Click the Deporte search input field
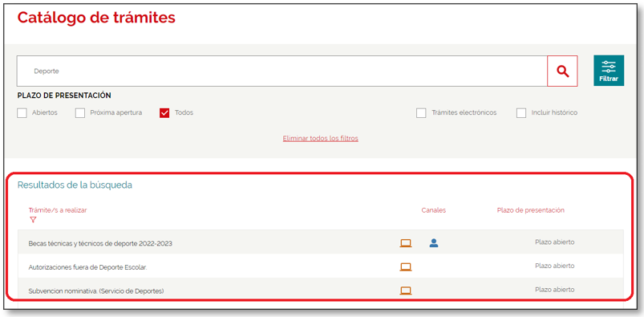Viewport: 644px width, 317px height. pos(281,71)
